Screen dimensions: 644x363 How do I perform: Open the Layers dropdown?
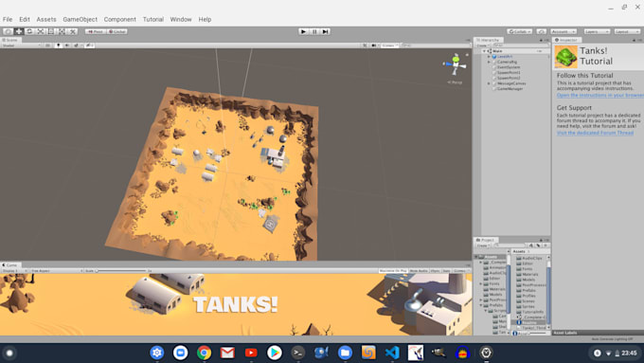click(597, 31)
